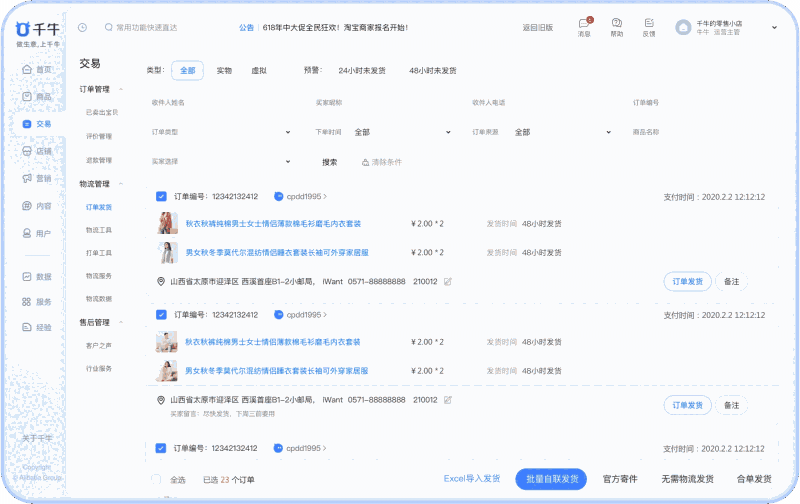Viewport: 800px width, 504px height.
Task: Collapse the 售后管理 section
Action: [121, 322]
